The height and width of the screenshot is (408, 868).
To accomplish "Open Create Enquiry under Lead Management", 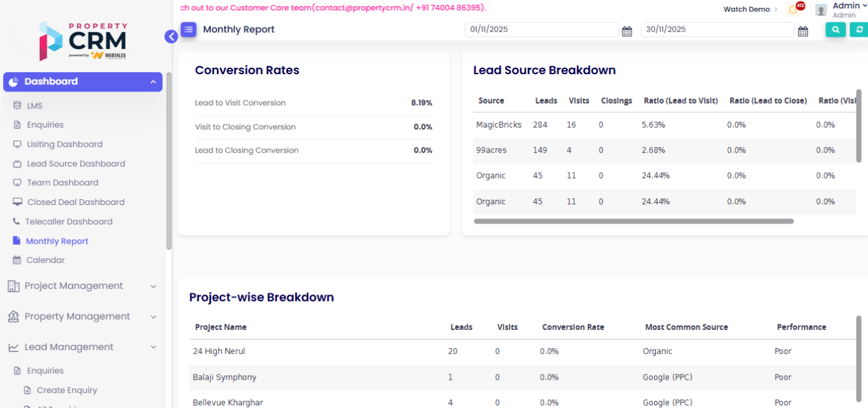I will click(66, 391).
